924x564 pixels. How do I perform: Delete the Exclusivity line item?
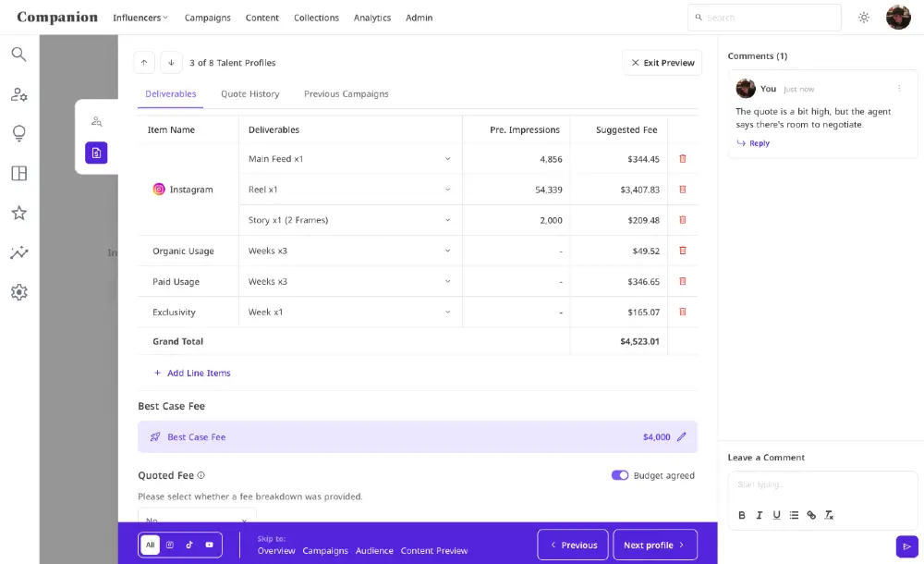pyautogui.click(x=683, y=313)
